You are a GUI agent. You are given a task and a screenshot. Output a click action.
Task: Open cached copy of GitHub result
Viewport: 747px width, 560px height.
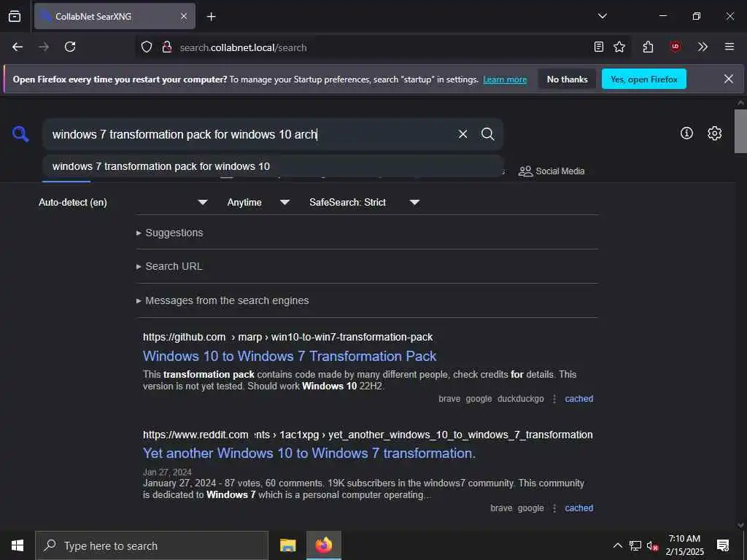tap(578, 399)
